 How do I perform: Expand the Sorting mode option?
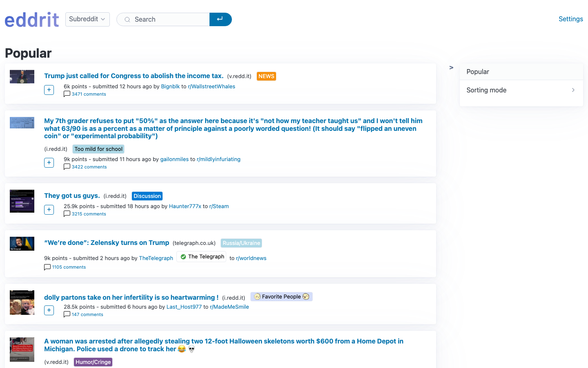[x=521, y=90]
